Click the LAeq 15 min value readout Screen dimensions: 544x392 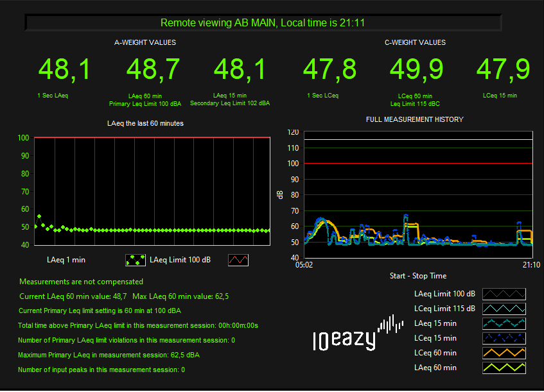tap(240, 69)
